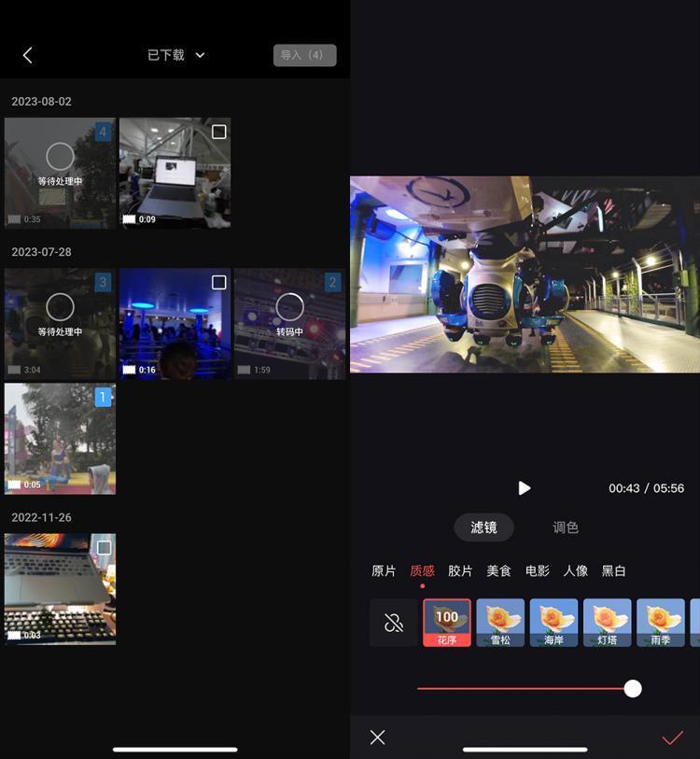The image size is (700, 759).
Task: Open the 胶片 filter category
Action: (x=460, y=570)
